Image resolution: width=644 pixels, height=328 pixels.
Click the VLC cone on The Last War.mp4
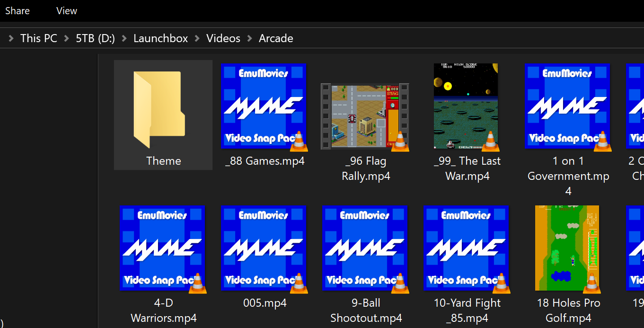(490, 141)
